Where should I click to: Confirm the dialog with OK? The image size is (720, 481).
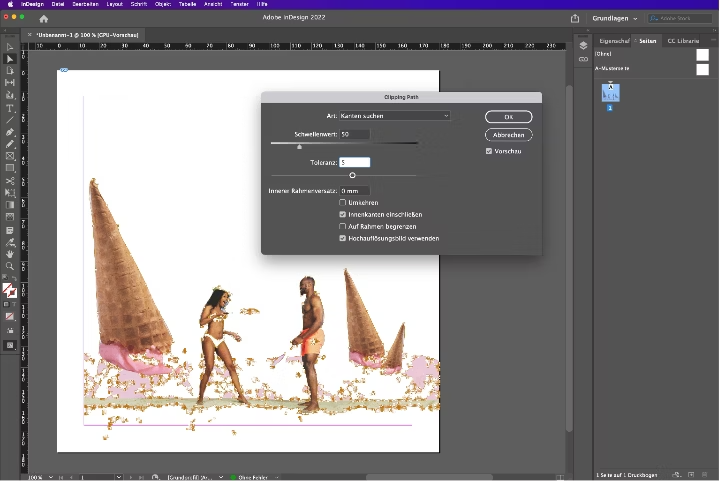508,117
